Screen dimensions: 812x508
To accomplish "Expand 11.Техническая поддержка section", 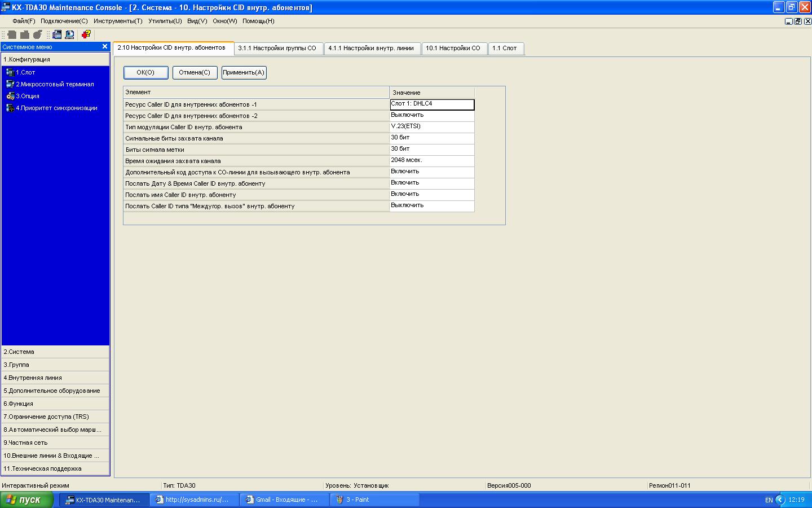I will point(55,468).
